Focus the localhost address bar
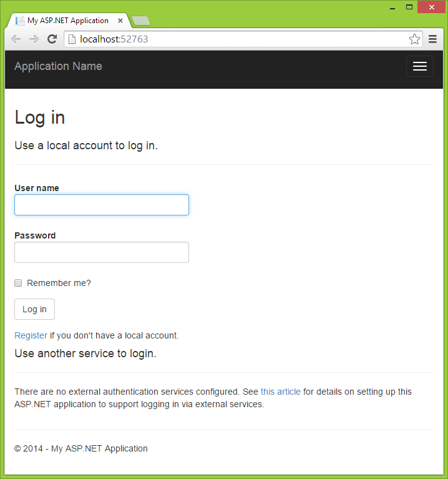Image resolution: width=448 pixels, height=479 pixels. pyautogui.click(x=243, y=39)
